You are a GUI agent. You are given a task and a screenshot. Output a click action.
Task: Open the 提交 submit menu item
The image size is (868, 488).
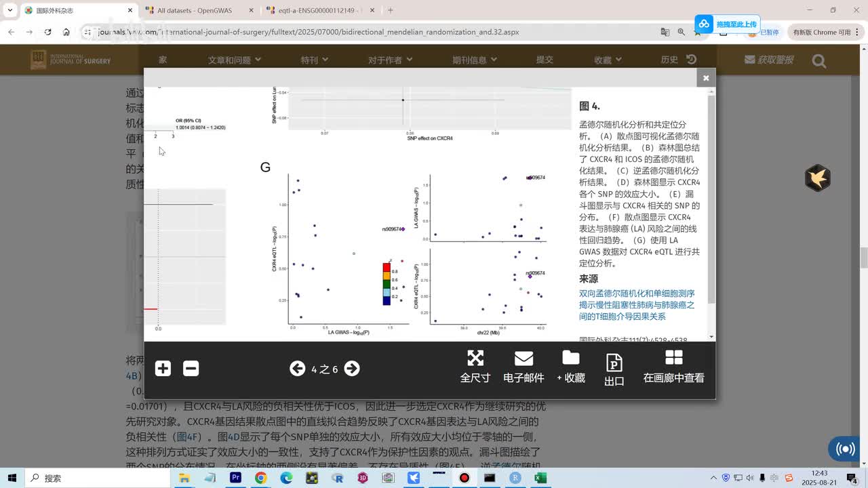[545, 60]
